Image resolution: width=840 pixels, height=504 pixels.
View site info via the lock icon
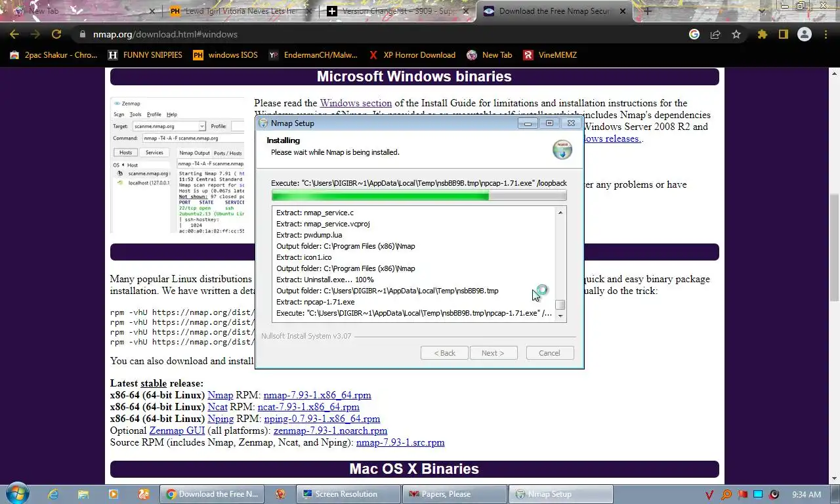82,34
